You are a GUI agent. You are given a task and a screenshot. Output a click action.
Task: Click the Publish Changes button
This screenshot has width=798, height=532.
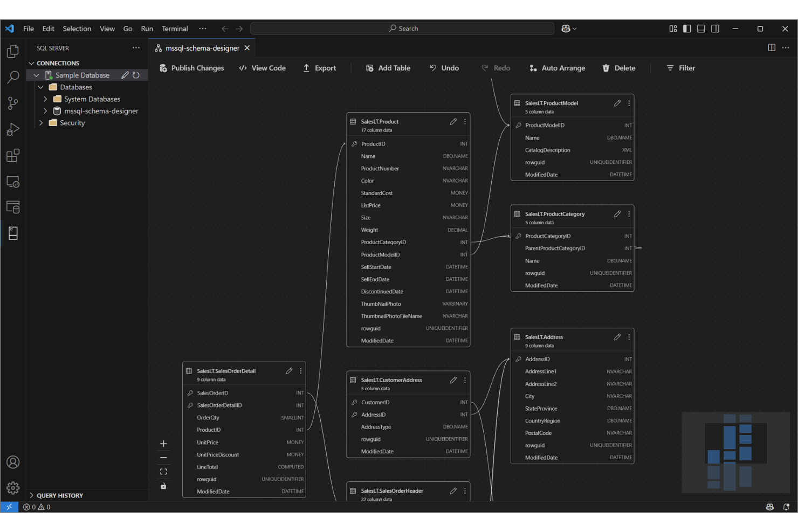click(191, 68)
